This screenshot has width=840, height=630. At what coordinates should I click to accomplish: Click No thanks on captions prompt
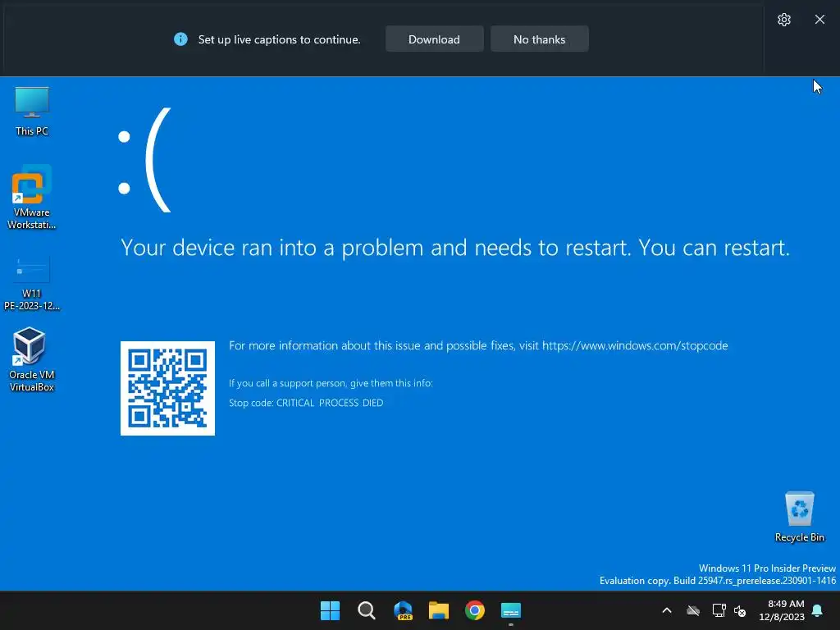click(540, 39)
